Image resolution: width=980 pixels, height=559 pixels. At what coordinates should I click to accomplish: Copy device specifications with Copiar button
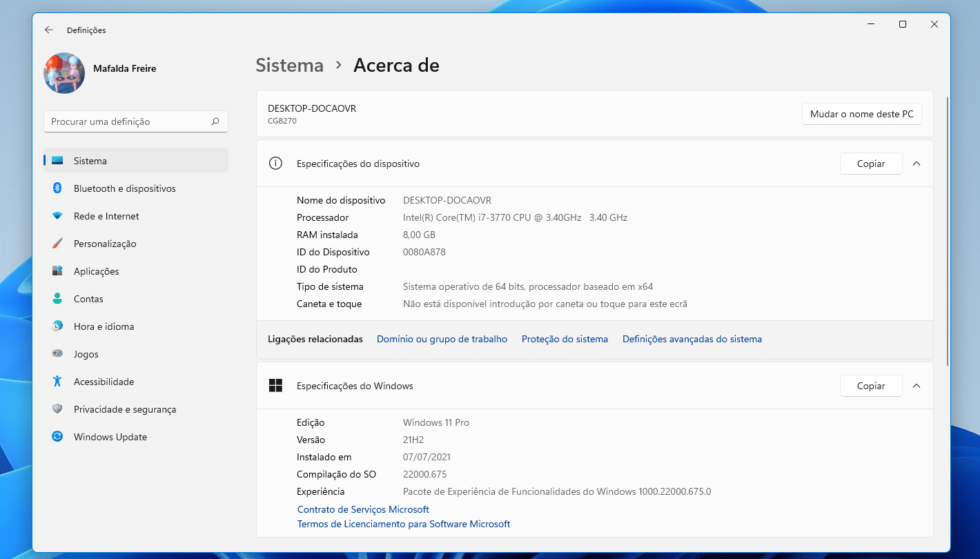pos(871,164)
